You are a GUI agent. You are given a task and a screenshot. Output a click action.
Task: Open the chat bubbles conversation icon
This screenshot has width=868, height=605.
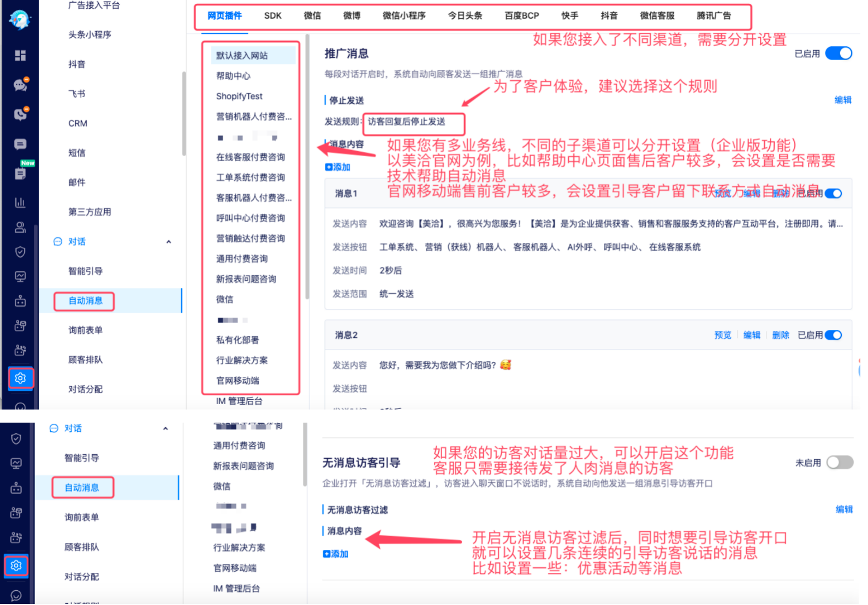[x=20, y=85]
